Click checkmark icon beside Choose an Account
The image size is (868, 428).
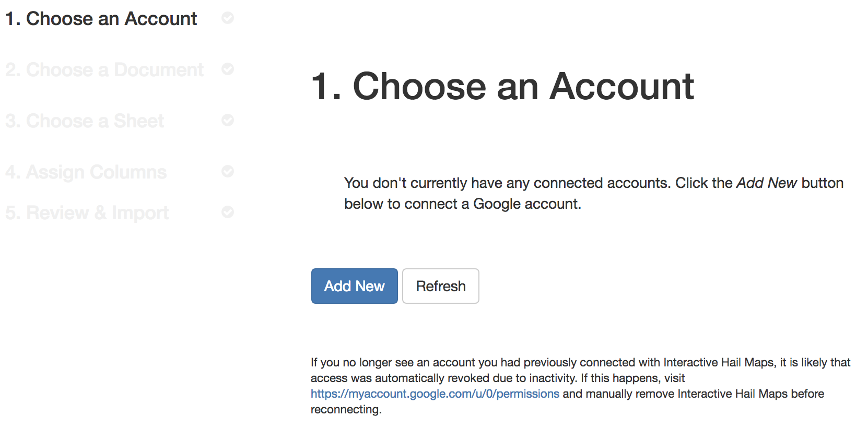(x=228, y=18)
